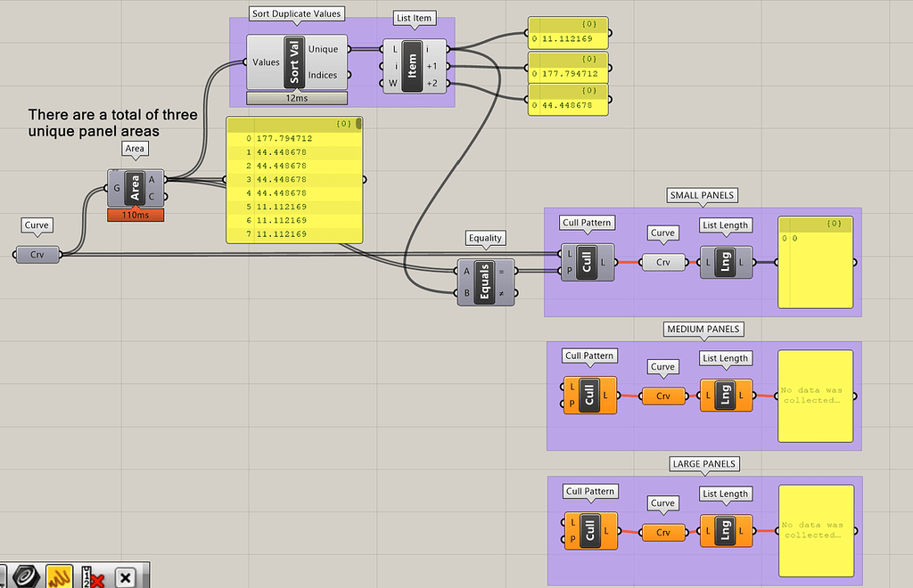
Task: Select the orange Cull component in MEDIUM PANELS
Action: tap(589, 395)
